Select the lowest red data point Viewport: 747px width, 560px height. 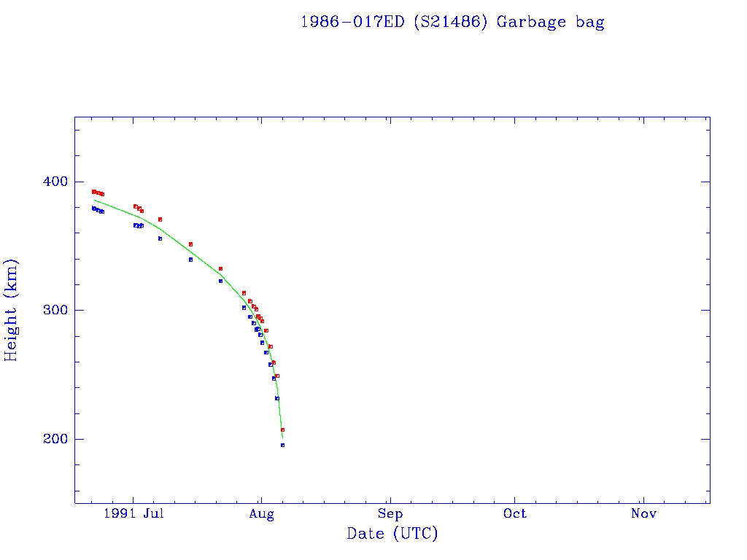point(282,429)
